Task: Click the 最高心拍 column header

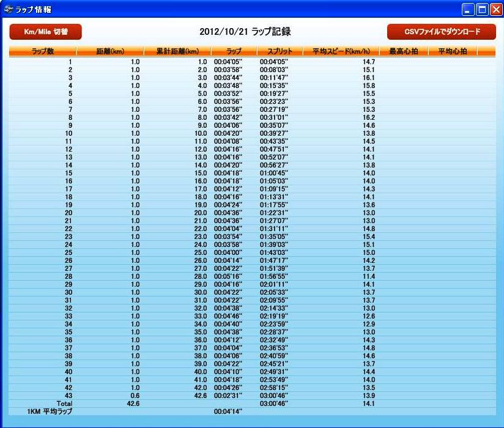Action: click(x=404, y=51)
